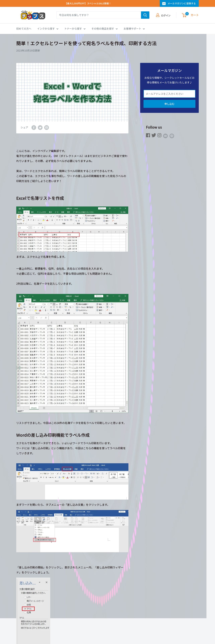Select the 電子メール メッセージ radio button

25,601
